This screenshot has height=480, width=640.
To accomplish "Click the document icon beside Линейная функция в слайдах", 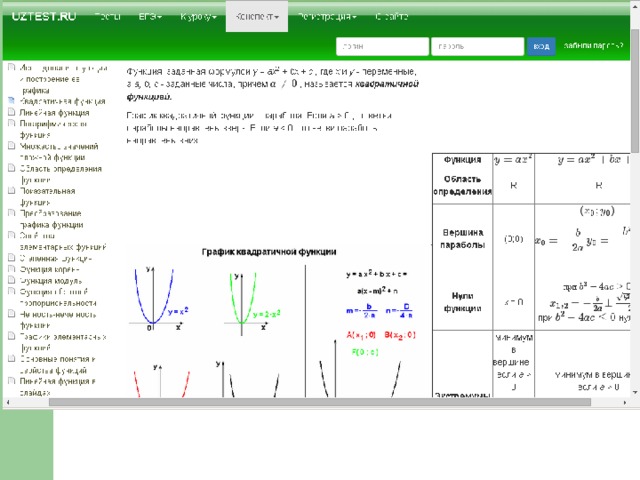I will point(11,381).
